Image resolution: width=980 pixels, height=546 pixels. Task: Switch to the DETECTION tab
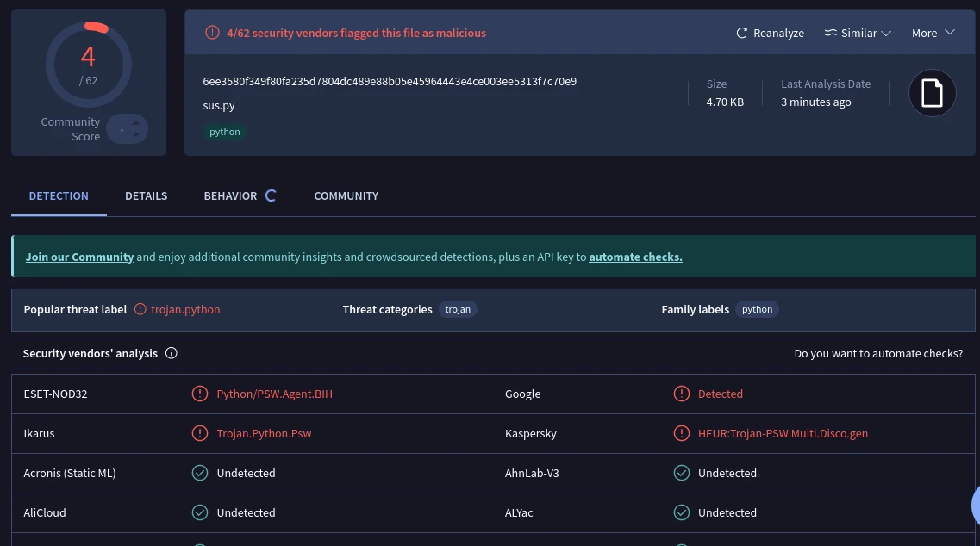pyautogui.click(x=59, y=196)
